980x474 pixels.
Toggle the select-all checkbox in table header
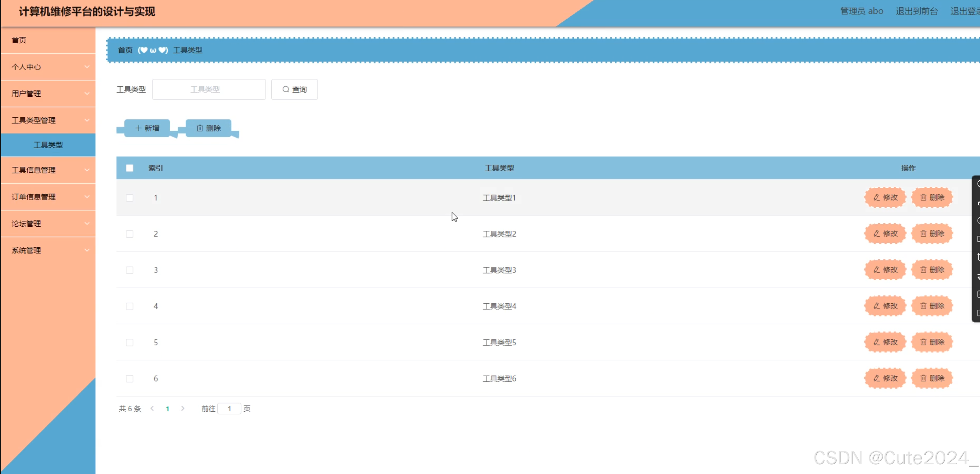pyautogui.click(x=130, y=168)
